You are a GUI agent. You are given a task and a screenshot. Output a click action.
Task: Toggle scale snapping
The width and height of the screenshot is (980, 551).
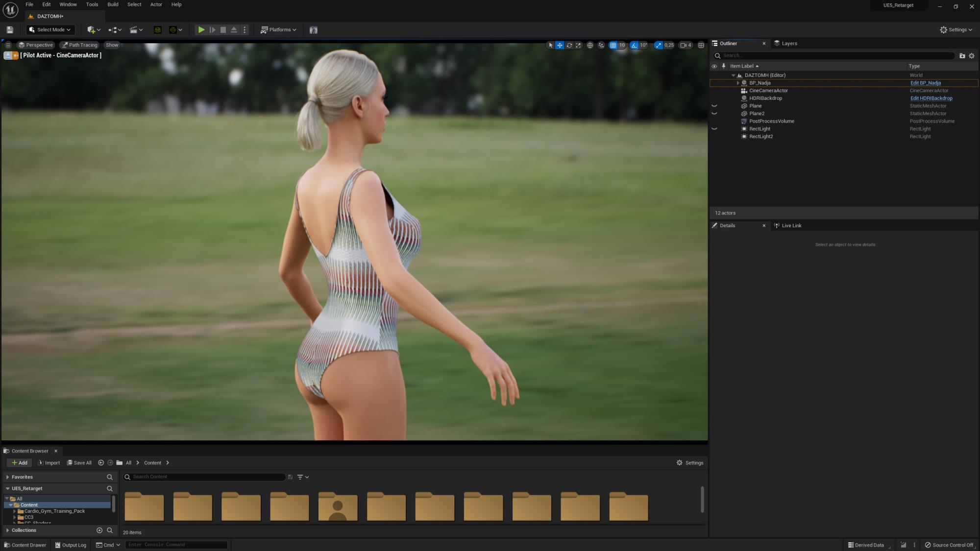(x=658, y=45)
